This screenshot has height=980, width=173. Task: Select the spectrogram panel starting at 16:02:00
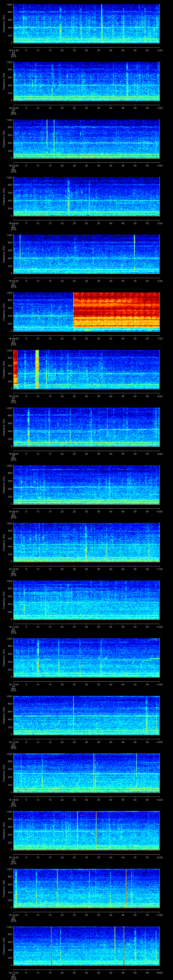(x=87, y=81)
